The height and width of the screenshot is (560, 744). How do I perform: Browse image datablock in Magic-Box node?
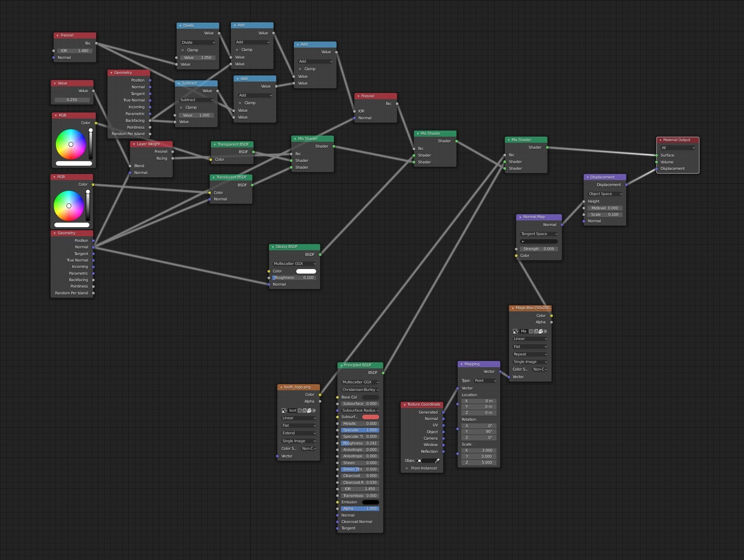pos(515,331)
